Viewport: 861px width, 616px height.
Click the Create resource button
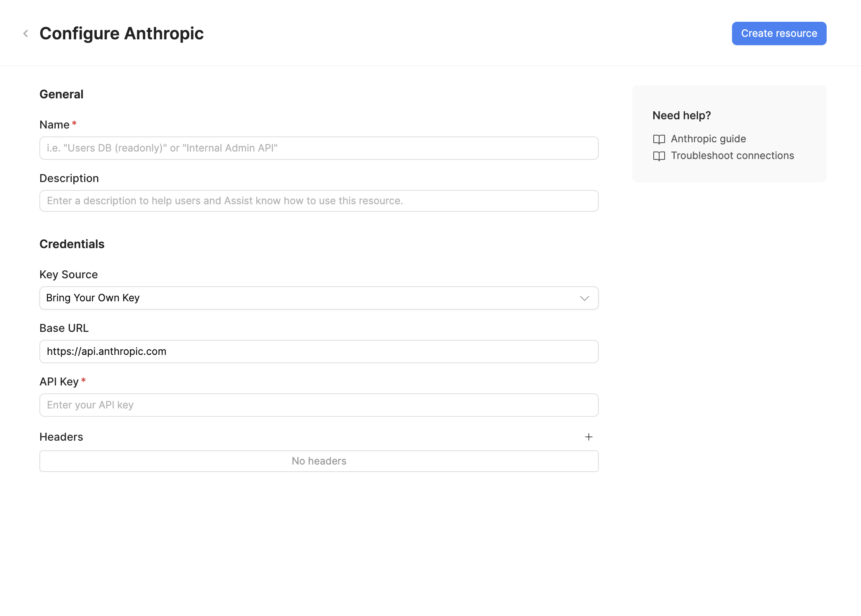pyautogui.click(x=779, y=33)
